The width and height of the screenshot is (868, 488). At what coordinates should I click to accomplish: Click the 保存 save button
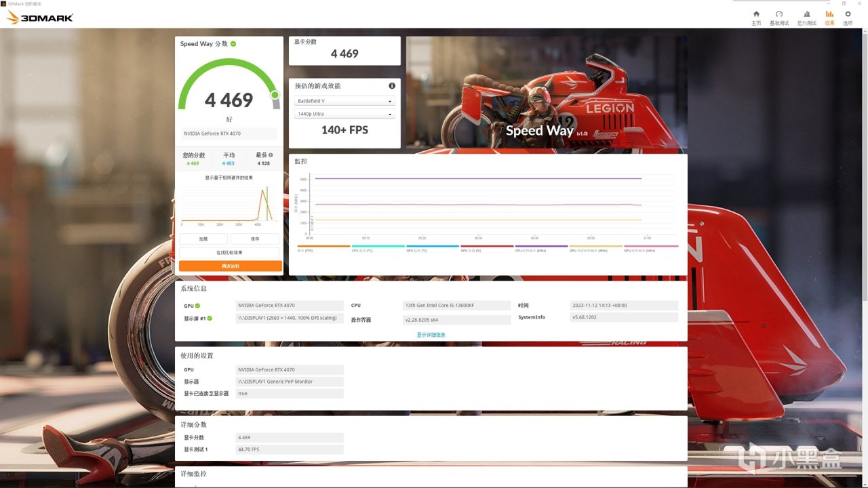coord(255,239)
